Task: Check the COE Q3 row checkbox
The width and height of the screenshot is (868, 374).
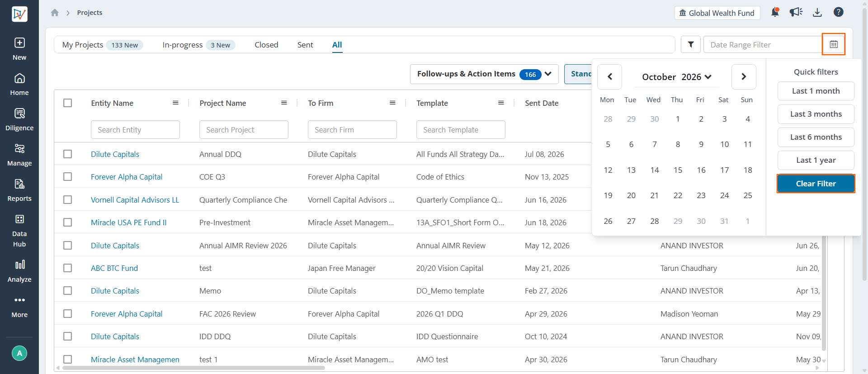Action: [68, 177]
